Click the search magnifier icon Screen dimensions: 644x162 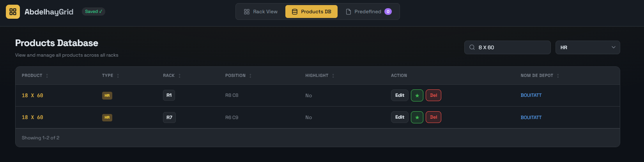tap(472, 47)
